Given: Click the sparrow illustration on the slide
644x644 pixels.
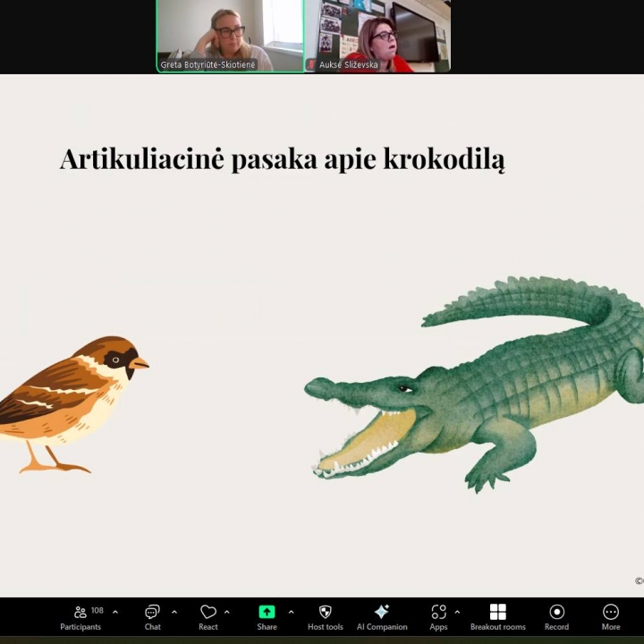Looking at the screenshot, I should point(74,404).
